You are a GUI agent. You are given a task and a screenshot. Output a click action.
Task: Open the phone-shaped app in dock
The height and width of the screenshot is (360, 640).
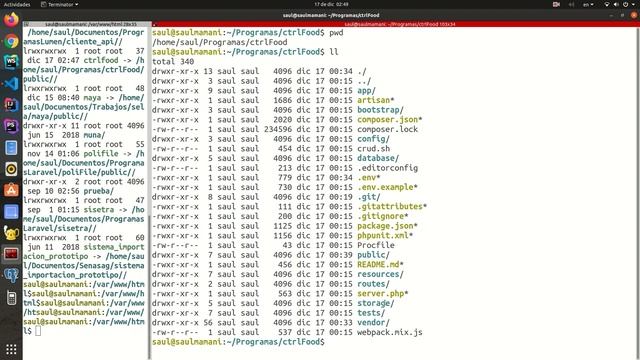(x=11, y=298)
